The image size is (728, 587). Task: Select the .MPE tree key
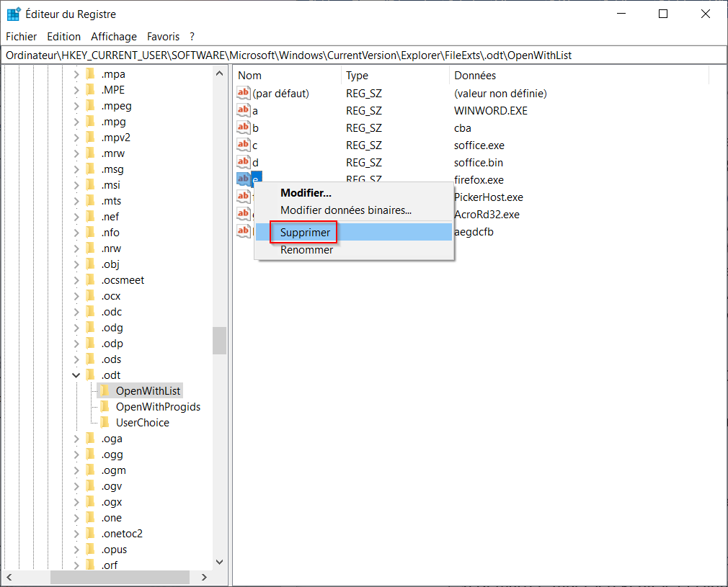[113, 89]
